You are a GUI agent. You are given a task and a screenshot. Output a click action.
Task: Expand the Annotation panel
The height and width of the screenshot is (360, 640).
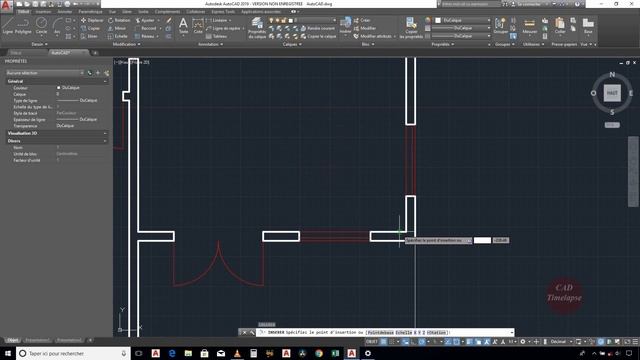[210, 44]
